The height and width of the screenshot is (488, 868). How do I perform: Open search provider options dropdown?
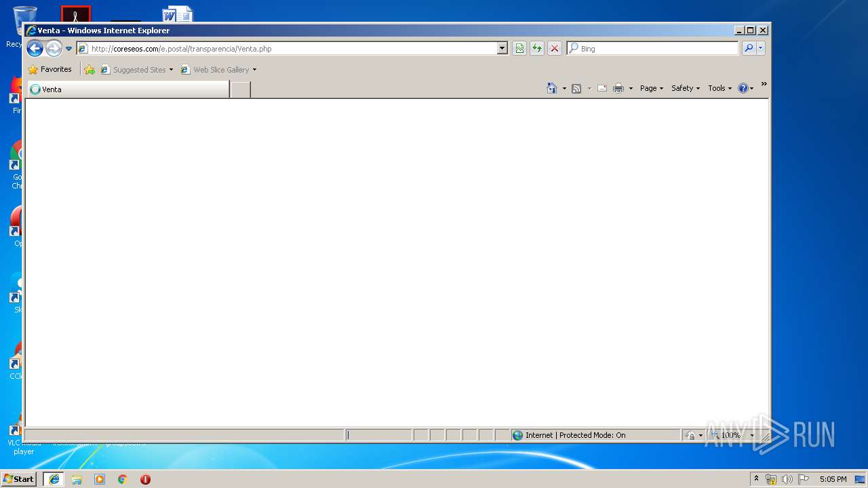[x=760, y=48]
